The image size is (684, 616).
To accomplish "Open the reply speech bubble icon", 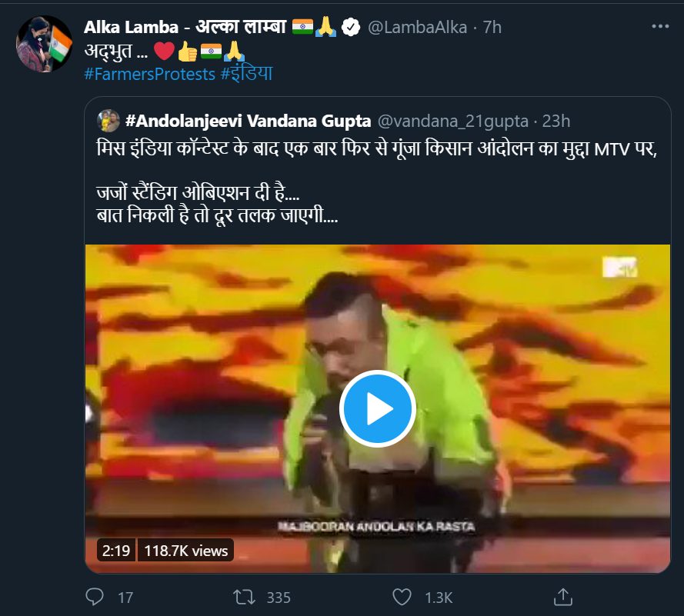I will click(95, 597).
